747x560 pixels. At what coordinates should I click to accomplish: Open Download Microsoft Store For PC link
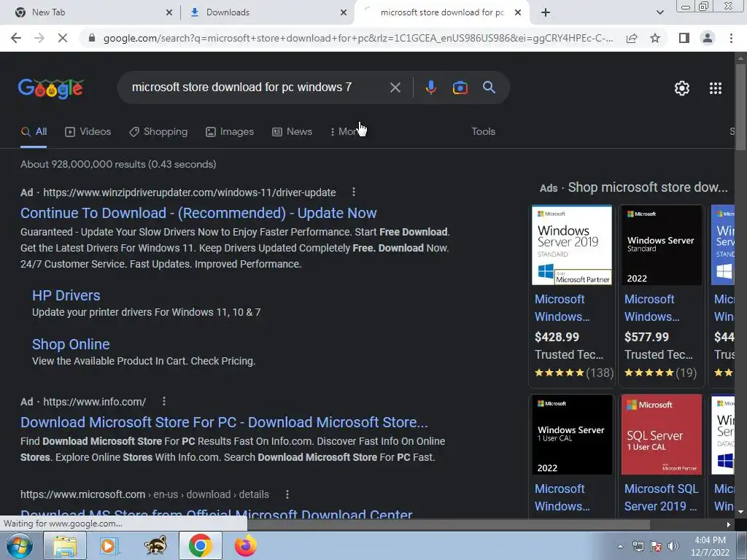(224, 422)
